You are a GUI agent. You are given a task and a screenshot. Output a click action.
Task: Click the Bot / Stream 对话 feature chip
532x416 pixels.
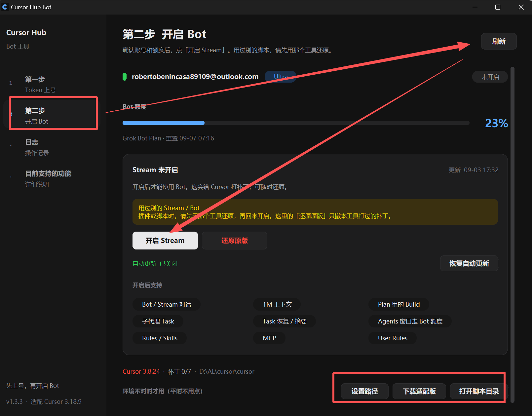point(167,304)
